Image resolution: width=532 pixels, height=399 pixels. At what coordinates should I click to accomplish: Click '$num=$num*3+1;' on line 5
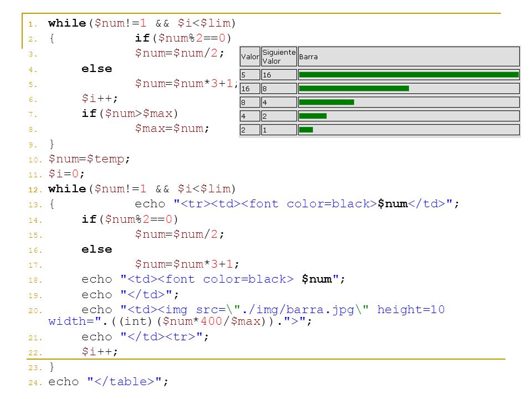187,84
